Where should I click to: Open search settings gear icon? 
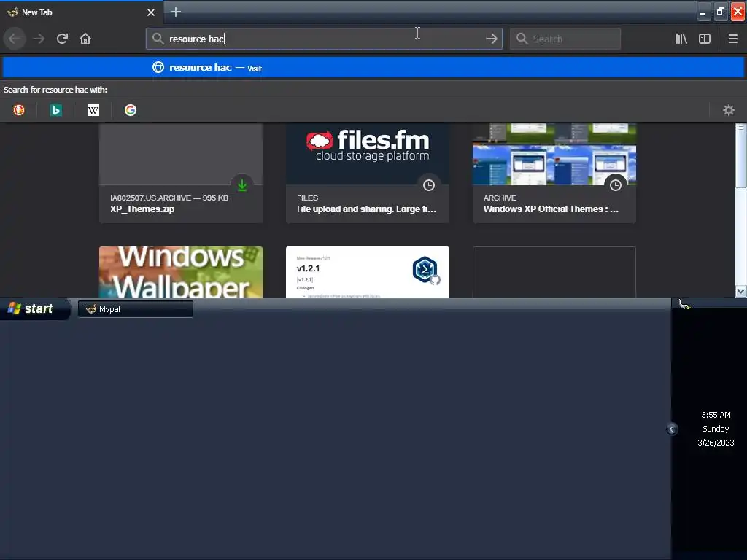(x=729, y=111)
